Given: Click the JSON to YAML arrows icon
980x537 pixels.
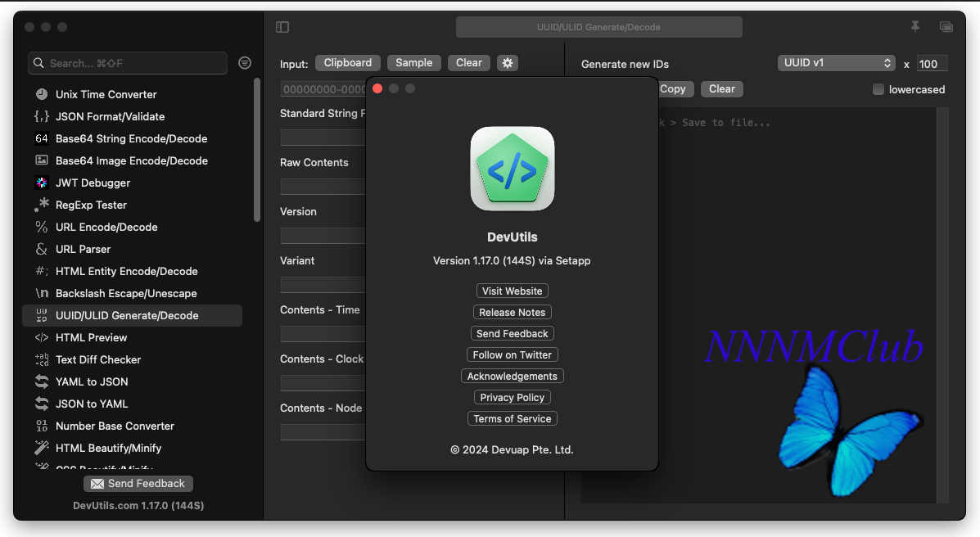Looking at the screenshot, I should pos(42,404).
